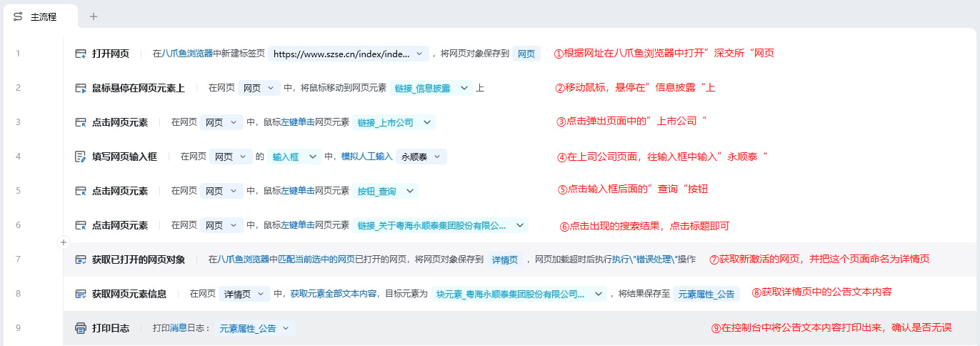Expand the 输入框 element dropdown
The image size is (980, 346).
tap(294, 157)
